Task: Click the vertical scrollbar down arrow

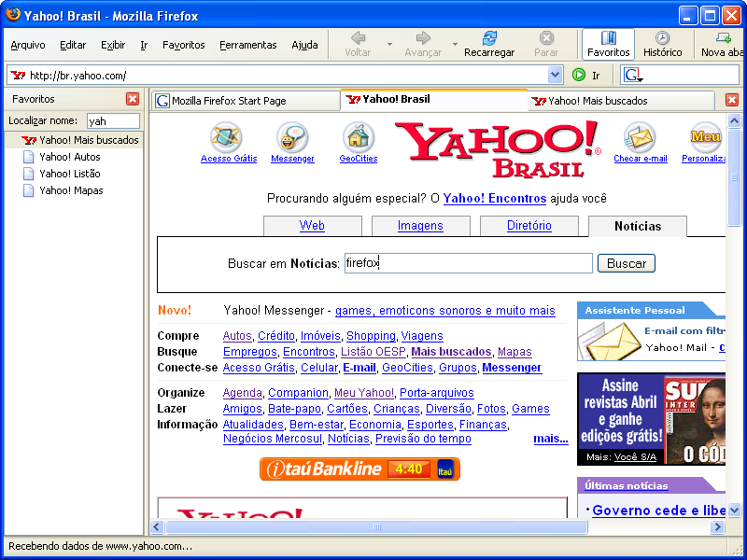Action: tap(734, 511)
